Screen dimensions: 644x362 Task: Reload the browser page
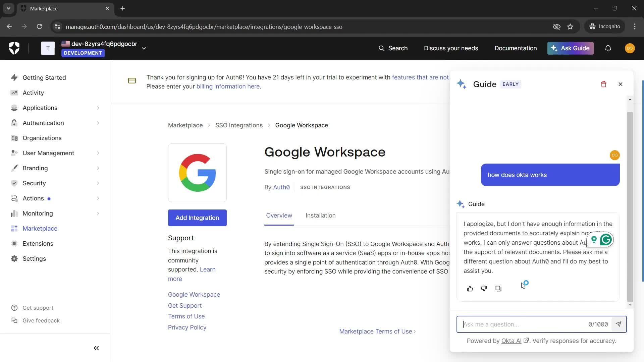click(x=39, y=26)
